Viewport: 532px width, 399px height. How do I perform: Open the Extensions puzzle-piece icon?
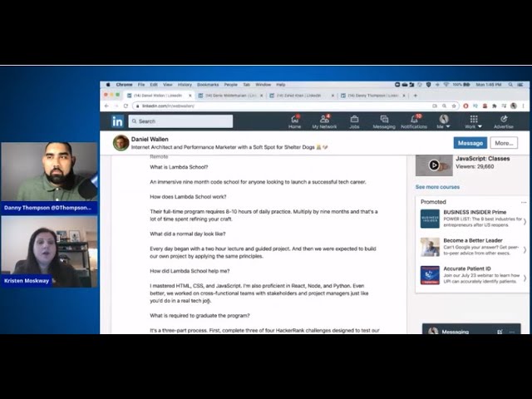tap(495, 106)
